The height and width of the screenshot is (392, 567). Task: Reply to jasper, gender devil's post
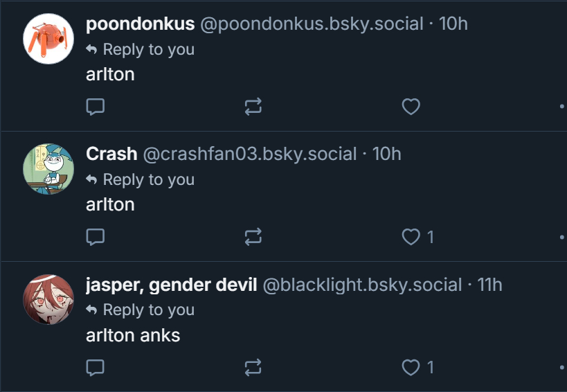pyautogui.click(x=95, y=368)
